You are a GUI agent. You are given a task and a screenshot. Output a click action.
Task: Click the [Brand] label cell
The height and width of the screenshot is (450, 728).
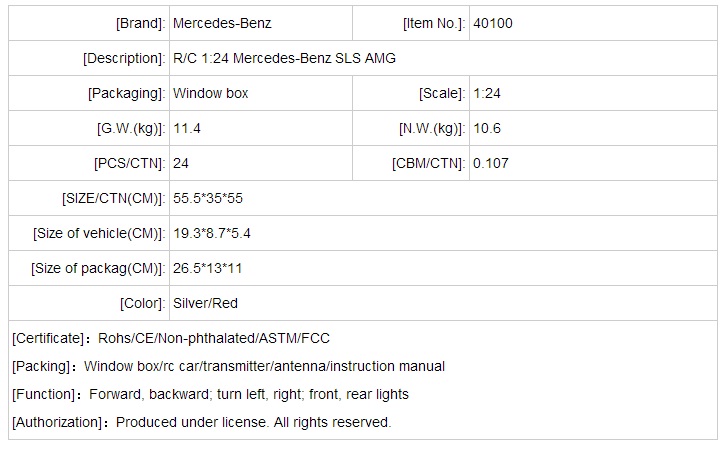pyautogui.click(x=140, y=23)
